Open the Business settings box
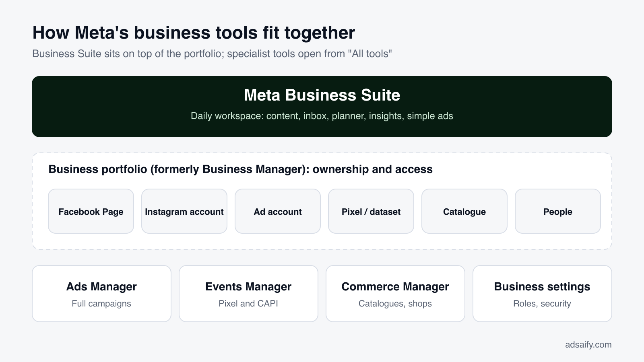644x362 pixels. coord(542,294)
